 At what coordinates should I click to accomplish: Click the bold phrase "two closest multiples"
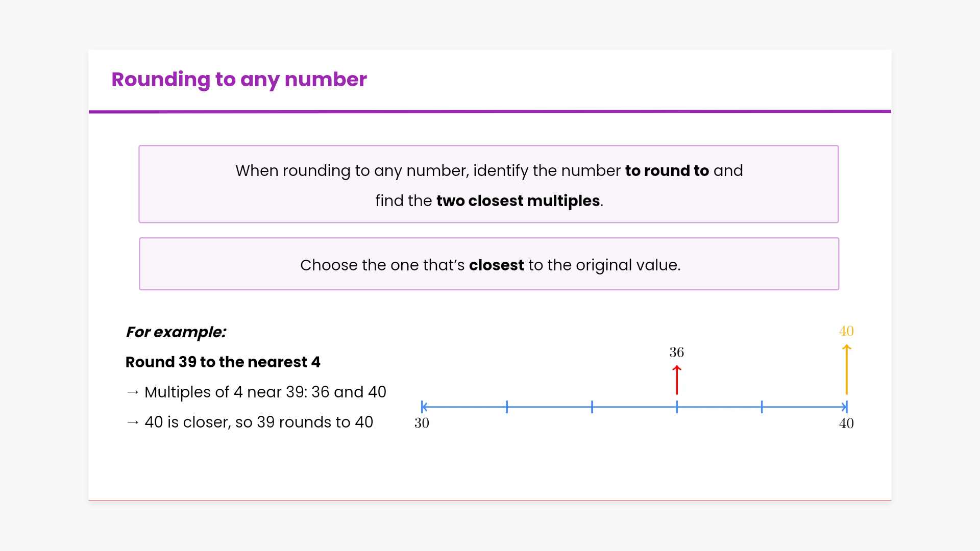tap(518, 201)
